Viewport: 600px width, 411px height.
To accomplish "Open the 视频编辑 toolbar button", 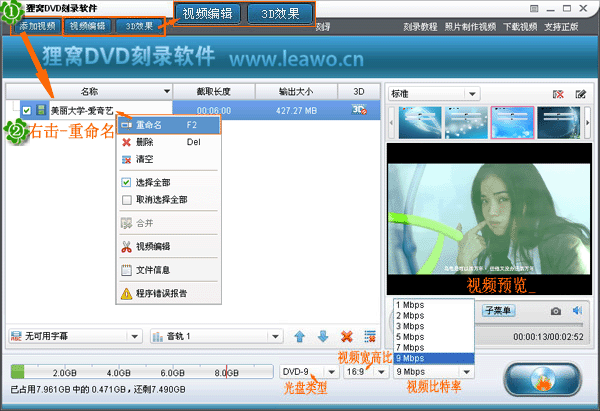I will (88, 26).
